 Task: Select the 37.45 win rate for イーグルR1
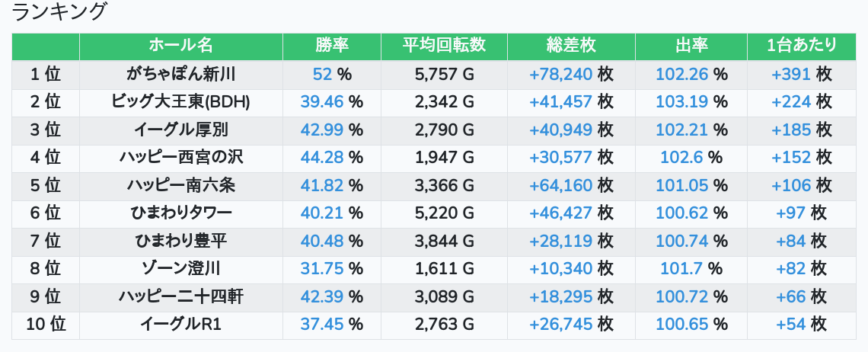(322, 325)
